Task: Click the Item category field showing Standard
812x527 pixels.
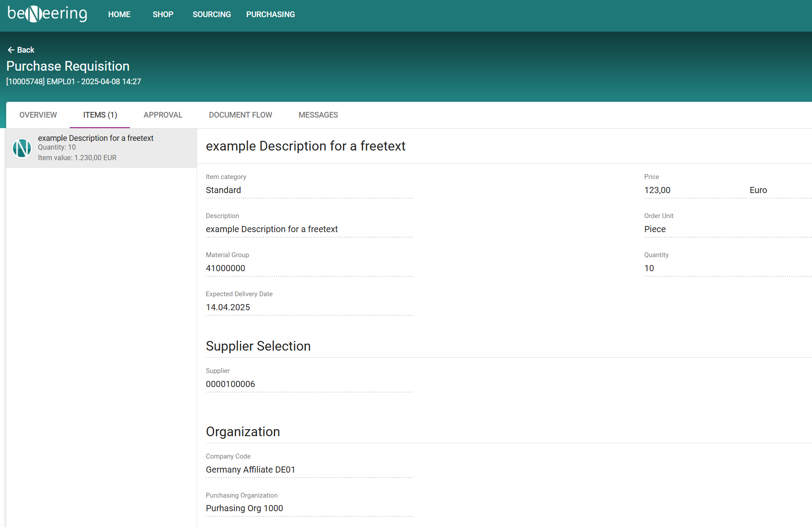Action: [309, 190]
